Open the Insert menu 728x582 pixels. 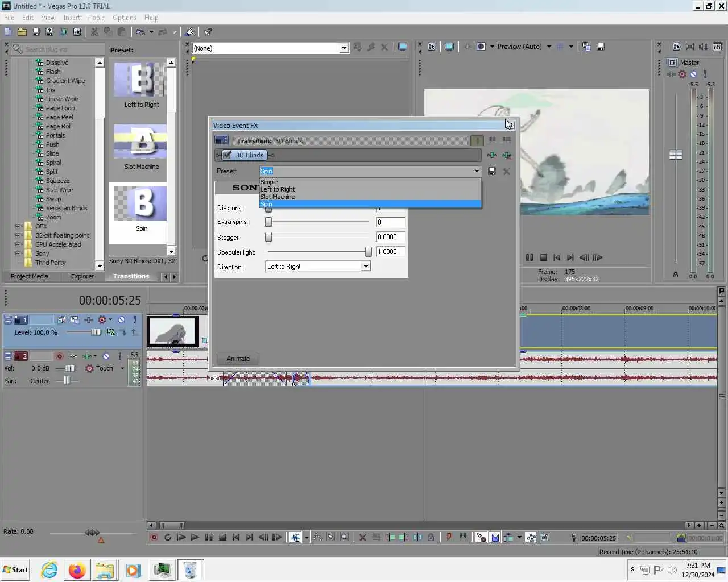coord(72,18)
